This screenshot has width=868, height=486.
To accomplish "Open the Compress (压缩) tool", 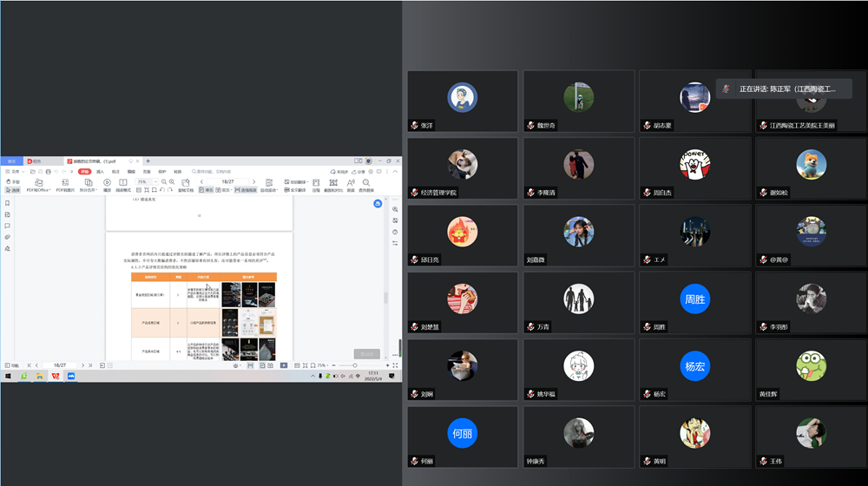I will click(316, 186).
